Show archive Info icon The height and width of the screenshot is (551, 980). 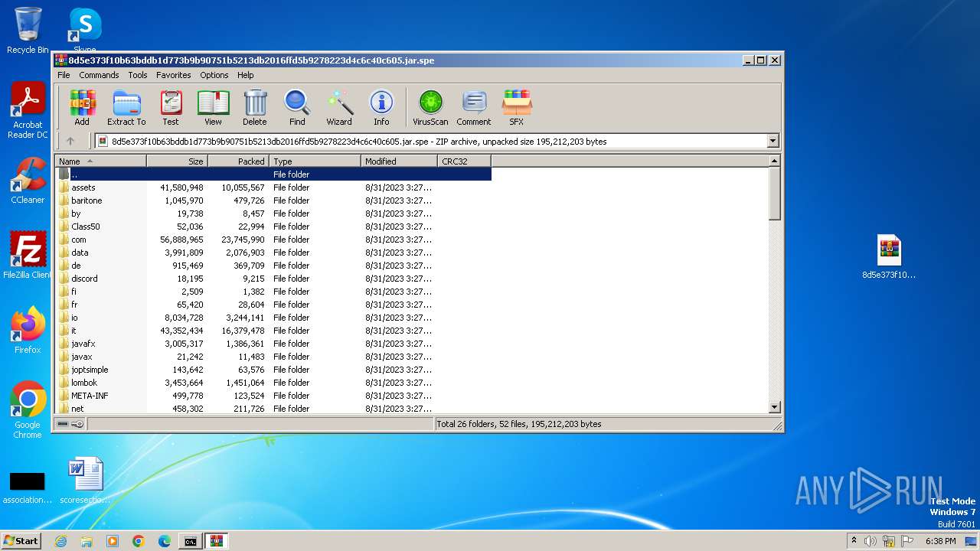tap(381, 107)
